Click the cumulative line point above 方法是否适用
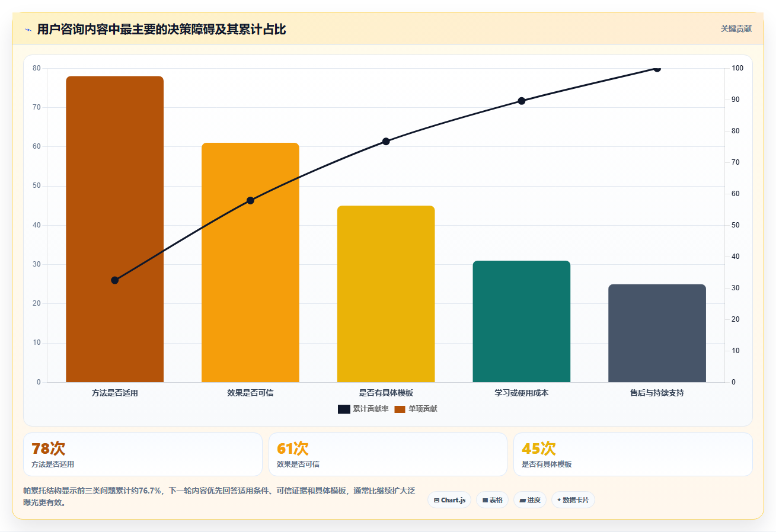Screen dimensions: 776x532 point(114,280)
